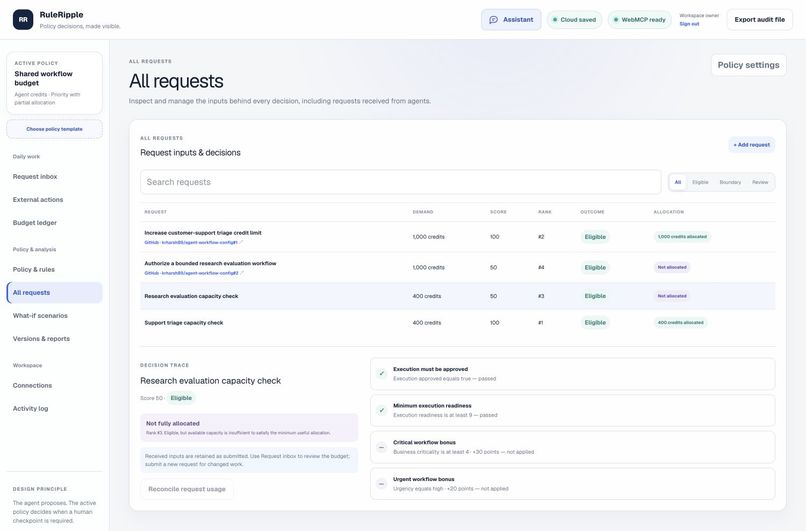Click the 1,000 credits allocated badge
Image resolution: width=806 pixels, height=531 pixels.
[x=682, y=236]
